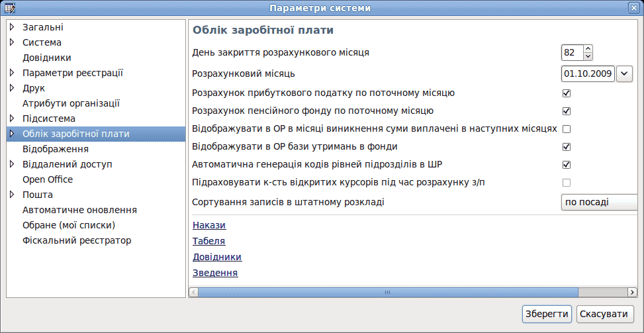Open the Відображення settings section
This screenshot has height=333, width=644.
pyautogui.click(x=56, y=149)
